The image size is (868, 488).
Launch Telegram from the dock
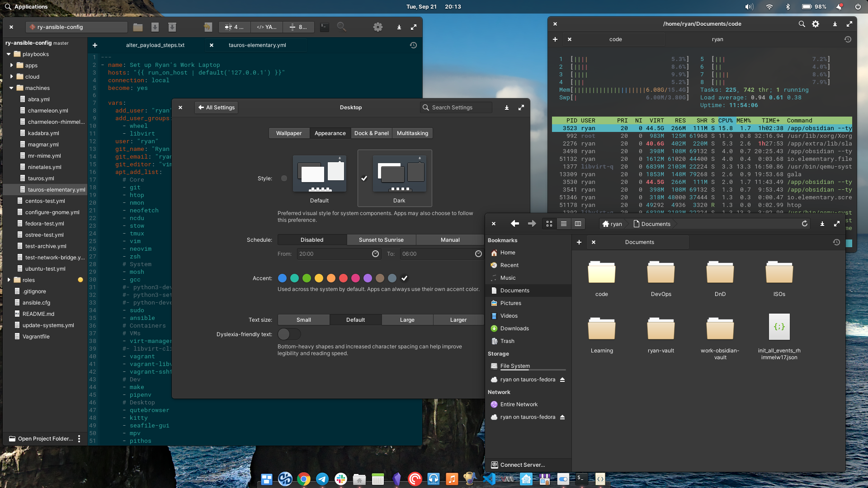pyautogui.click(x=322, y=479)
